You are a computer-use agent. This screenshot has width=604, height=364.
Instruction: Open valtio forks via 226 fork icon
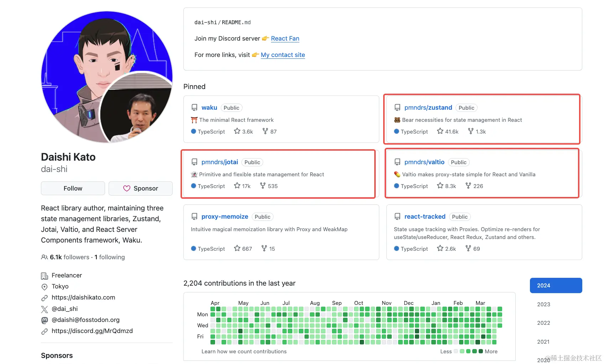click(468, 186)
